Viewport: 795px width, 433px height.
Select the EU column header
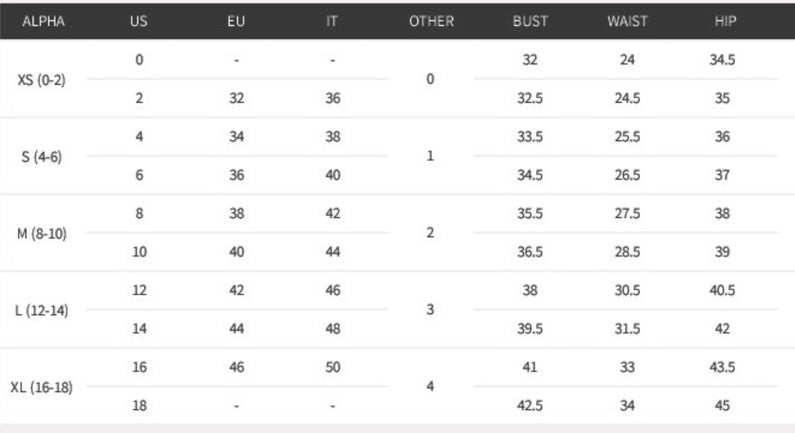(x=236, y=21)
